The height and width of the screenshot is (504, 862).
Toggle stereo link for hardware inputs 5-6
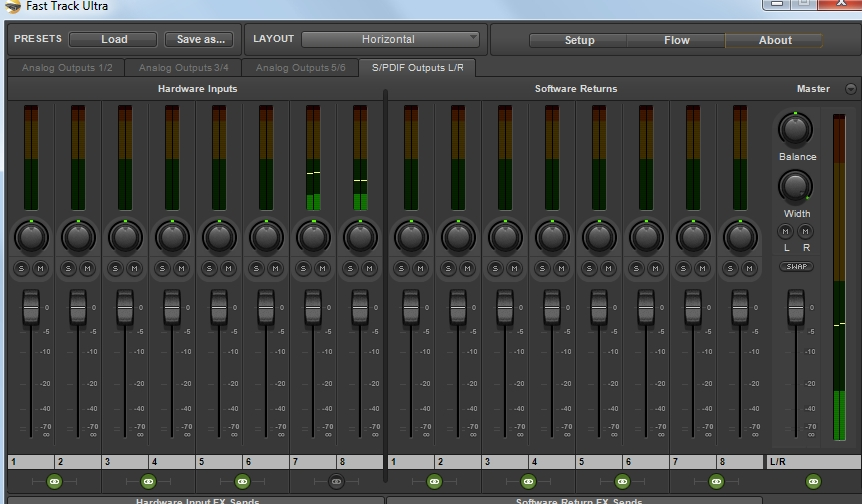coord(242,481)
